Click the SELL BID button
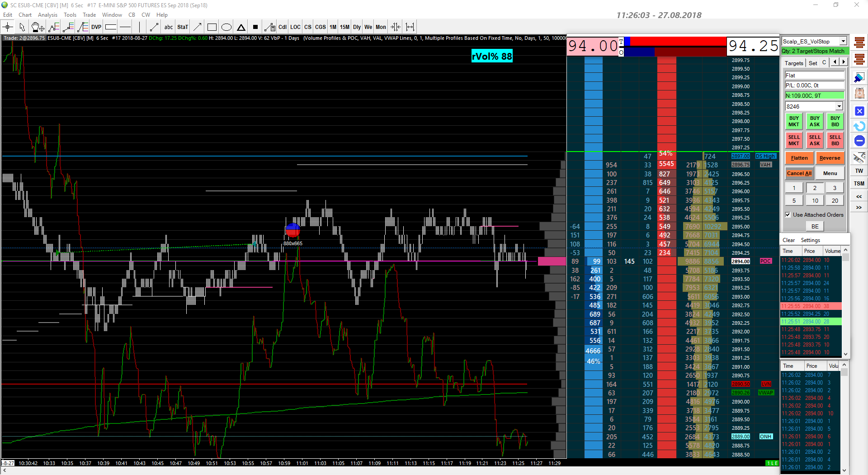This screenshot has width=868, height=475. coord(835,140)
